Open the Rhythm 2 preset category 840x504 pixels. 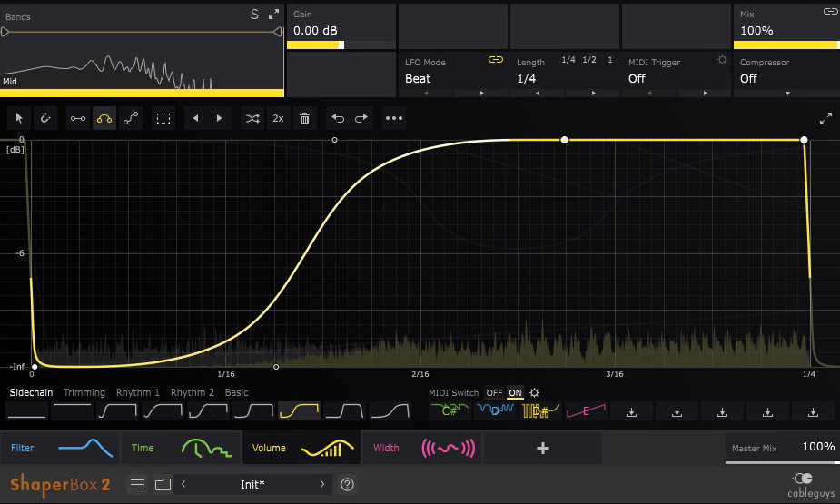tap(193, 392)
